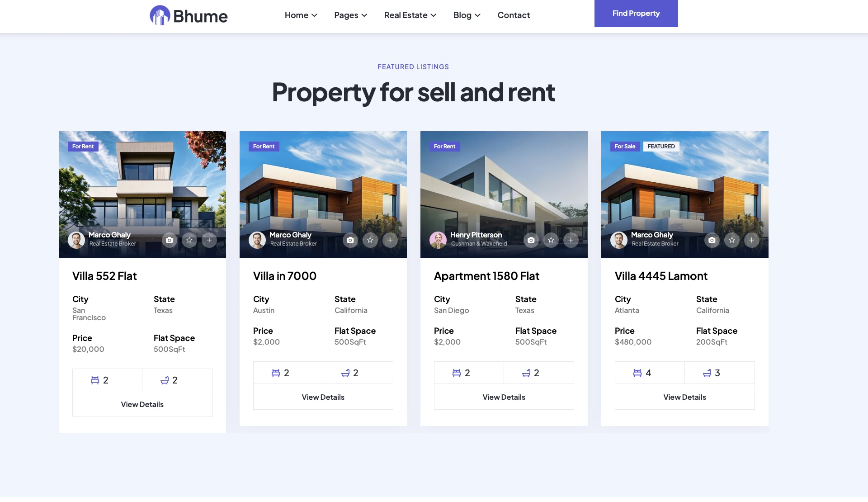The width and height of the screenshot is (868, 502).
Task: Click the Bhume brand name
Action: click(x=200, y=16)
